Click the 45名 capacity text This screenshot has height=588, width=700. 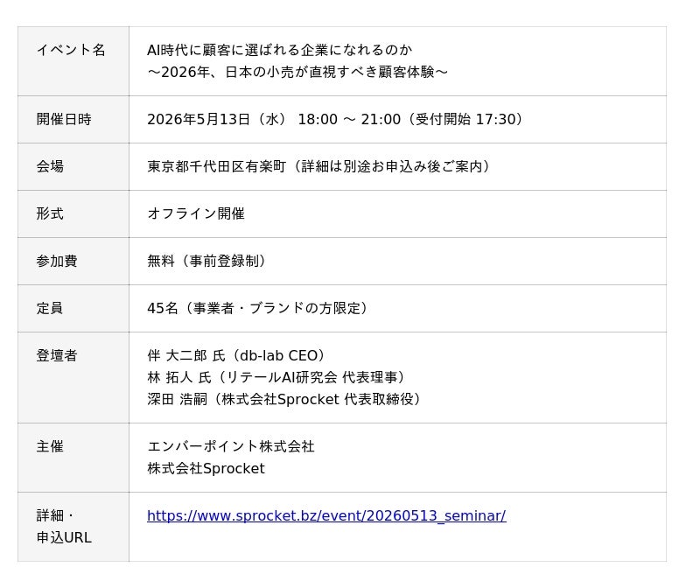pyautogui.click(x=163, y=308)
